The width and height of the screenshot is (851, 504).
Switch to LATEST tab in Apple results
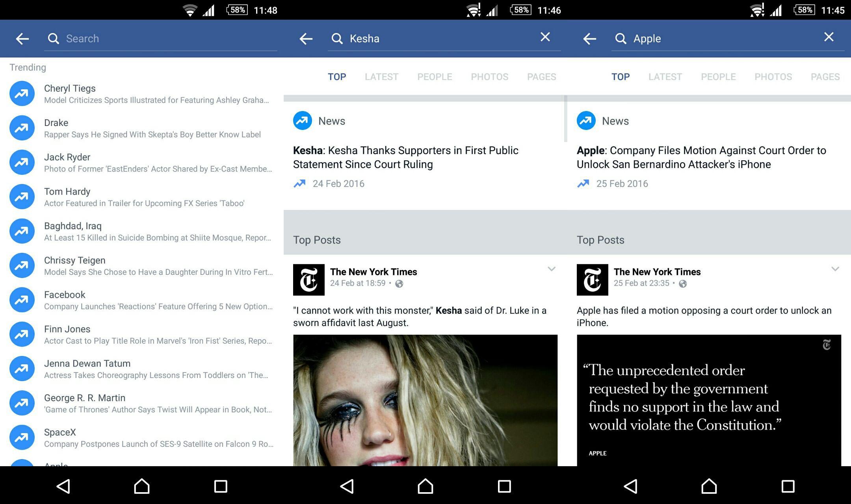coord(665,77)
